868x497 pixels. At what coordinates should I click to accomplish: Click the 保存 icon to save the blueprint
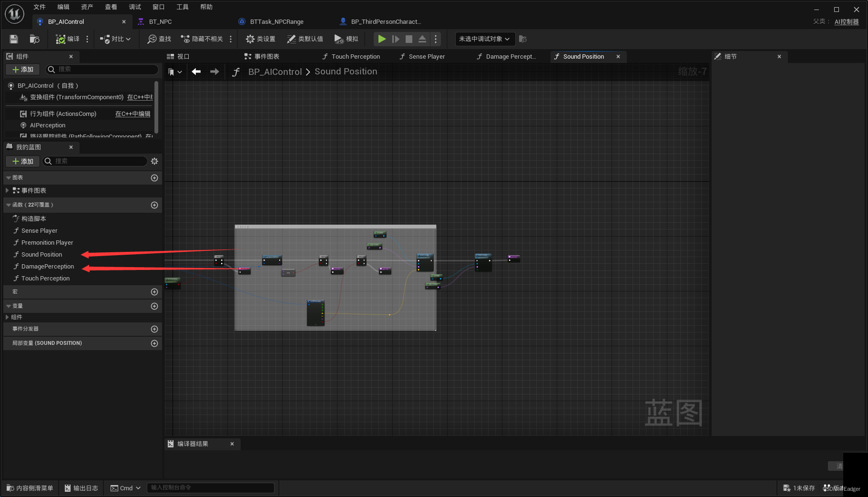point(13,39)
